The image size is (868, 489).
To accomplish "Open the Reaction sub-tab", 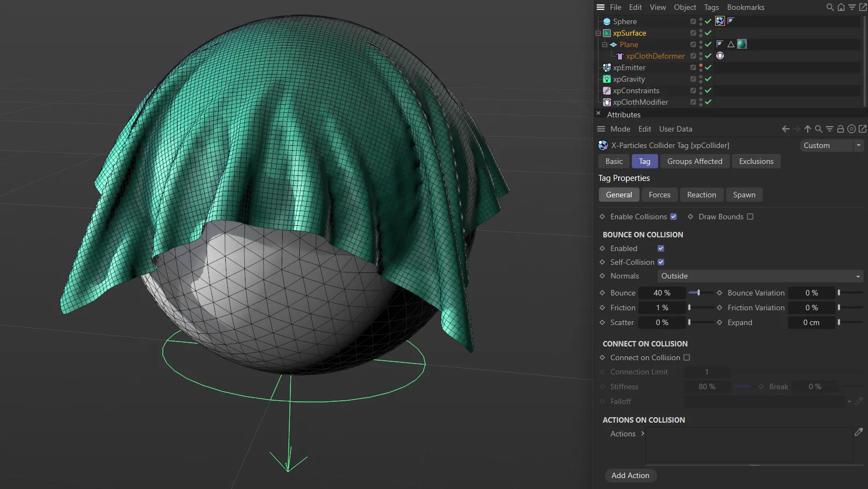I will pos(701,195).
